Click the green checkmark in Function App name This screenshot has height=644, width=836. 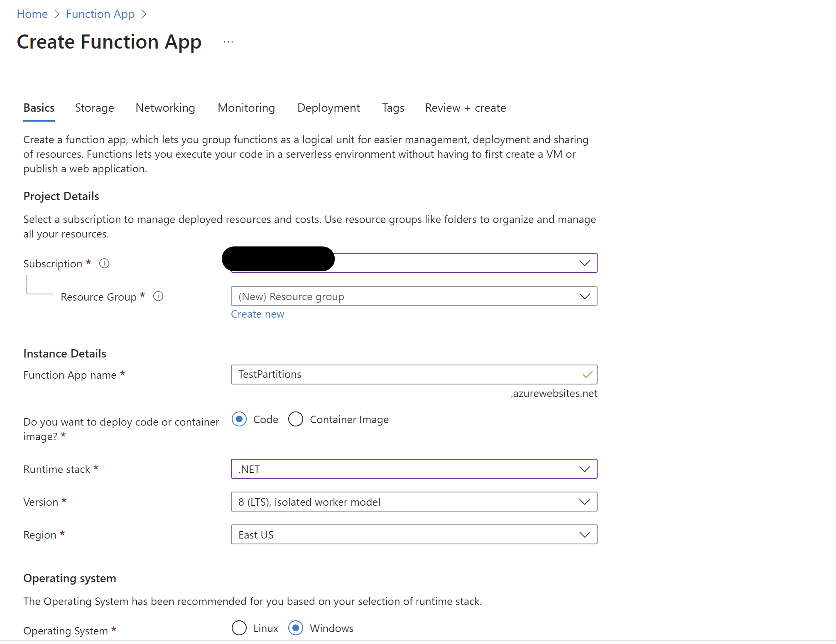tap(587, 375)
